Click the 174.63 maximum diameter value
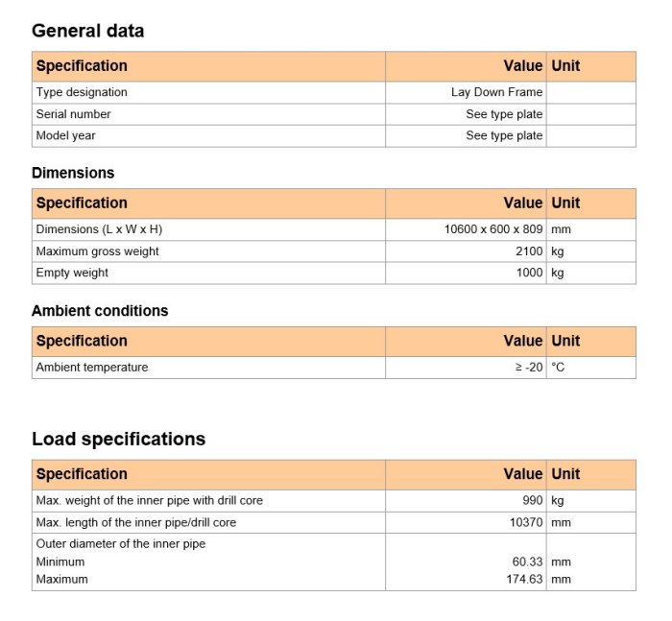672x621 pixels. point(524,579)
